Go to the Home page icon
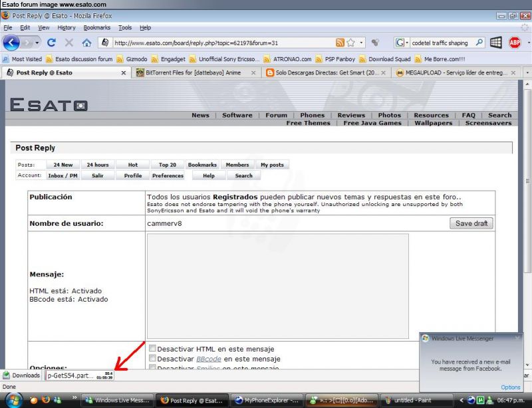Image resolution: width=532 pixels, height=408 pixels. pos(86,43)
